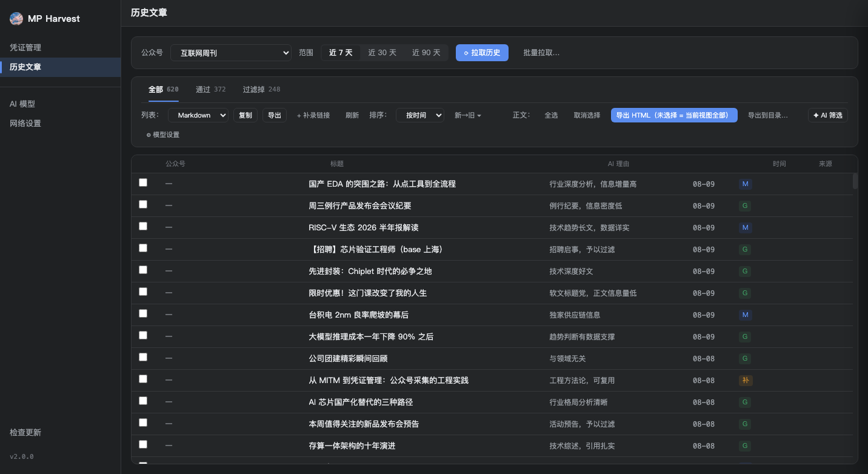The width and height of the screenshot is (868, 474).
Task: Switch to the 过滤掉 248 tab
Action: point(262,90)
